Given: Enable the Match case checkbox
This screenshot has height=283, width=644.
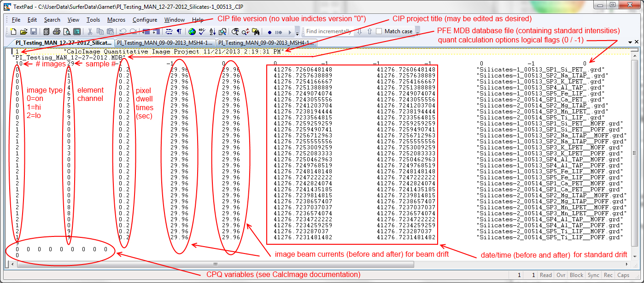Looking at the screenshot, I should (379, 31).
